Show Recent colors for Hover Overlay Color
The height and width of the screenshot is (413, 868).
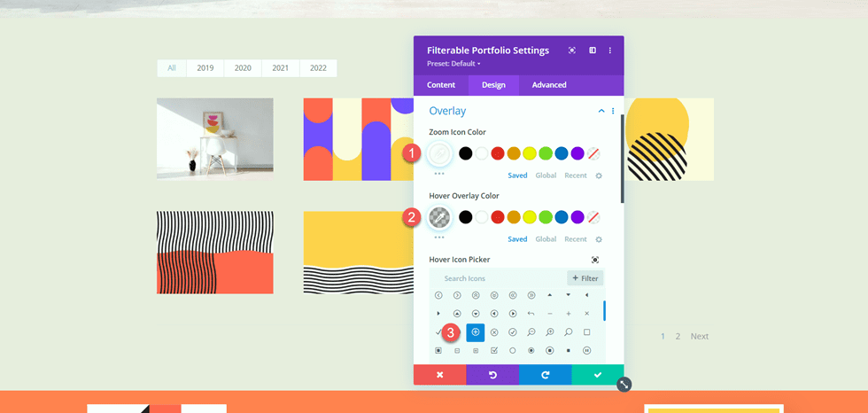576,239
